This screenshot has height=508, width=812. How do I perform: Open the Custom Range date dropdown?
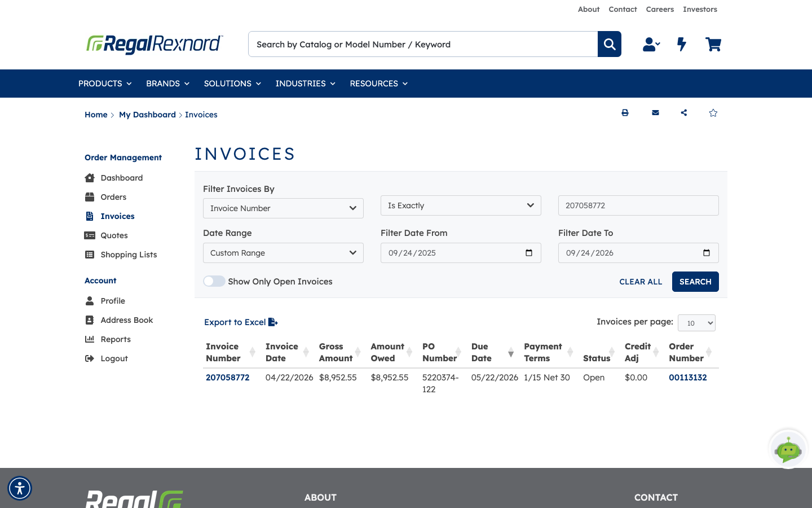[283, 253]
